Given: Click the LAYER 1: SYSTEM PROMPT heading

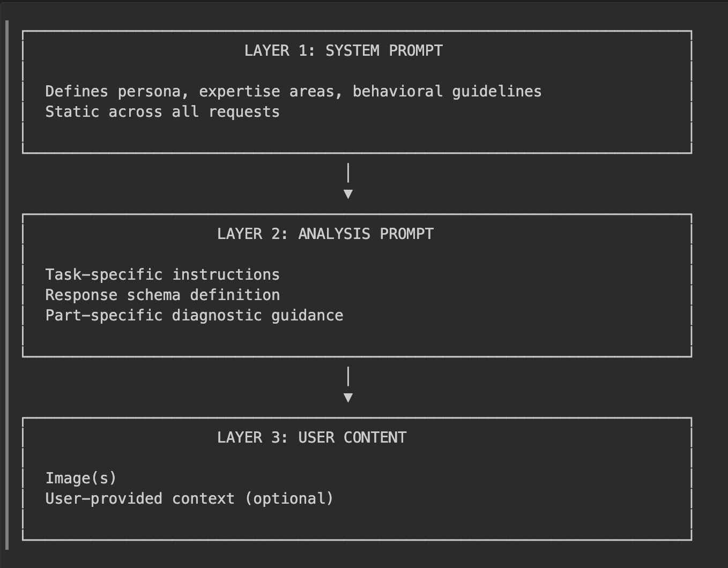Looking at the screenshot, I should pos(344,50).
